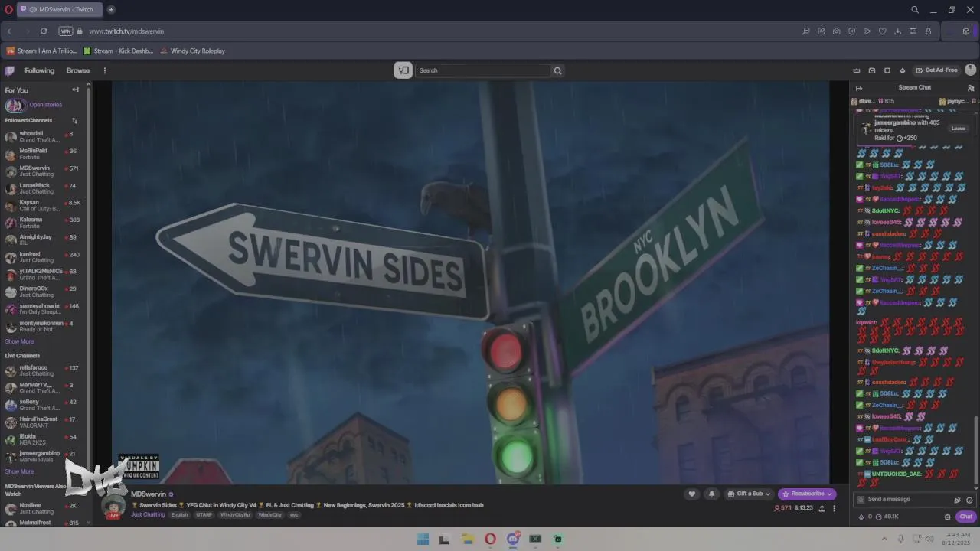Click the search magnifier button beside the search field
980x551 pixels.
click(557, 70)
